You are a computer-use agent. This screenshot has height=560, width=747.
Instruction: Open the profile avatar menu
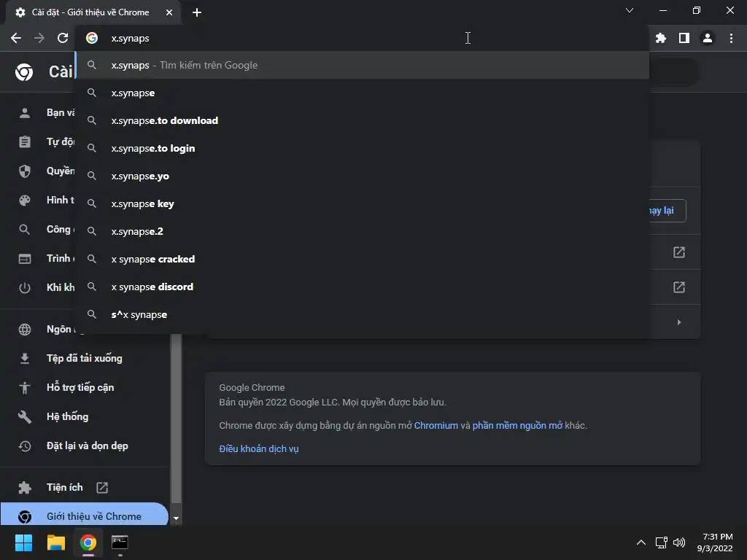pyautogui.click(x=708, y=38)
